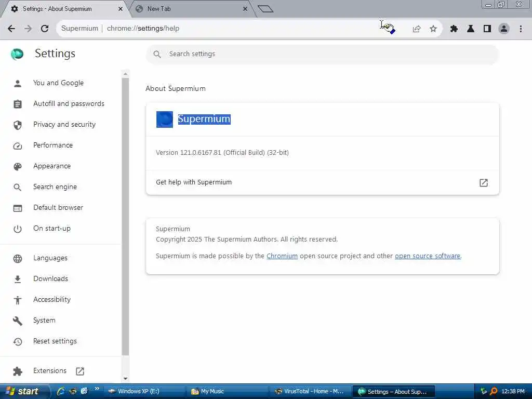532x399 pixels.
Task: Open the profile avatar button
Action: [x=504, y=29]
